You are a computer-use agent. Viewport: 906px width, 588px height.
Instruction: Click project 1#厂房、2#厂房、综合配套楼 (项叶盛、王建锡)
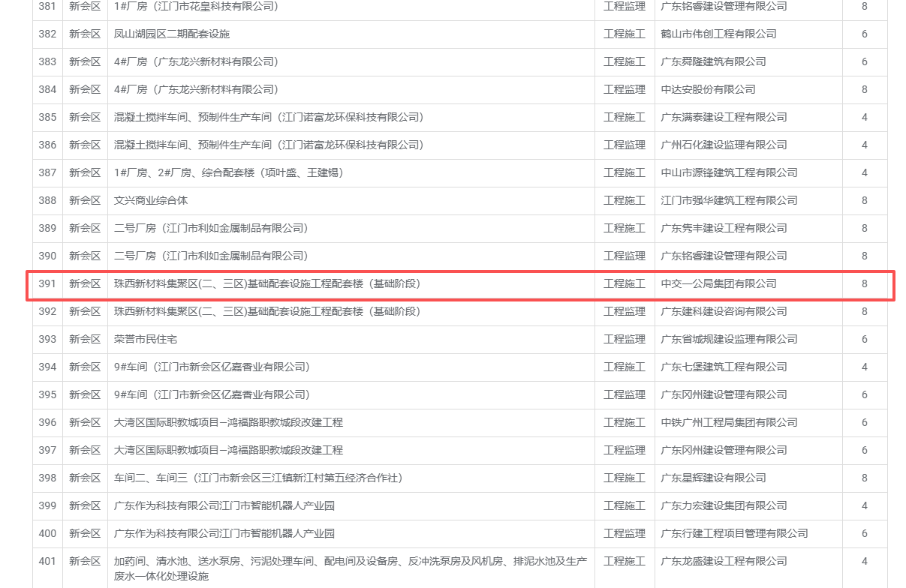pyautogui.click(x=229, y=172)
